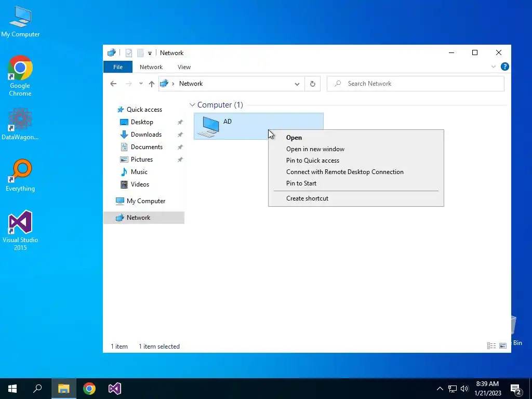Open Pictures in navigation pane
Viewport: 532px width, 399px height.
142,159
